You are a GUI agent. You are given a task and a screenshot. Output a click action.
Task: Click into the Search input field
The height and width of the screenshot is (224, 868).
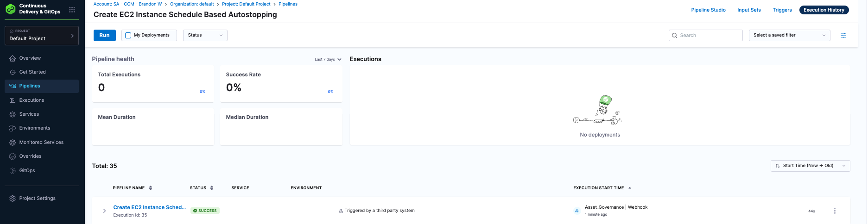(x=709, y=36)
